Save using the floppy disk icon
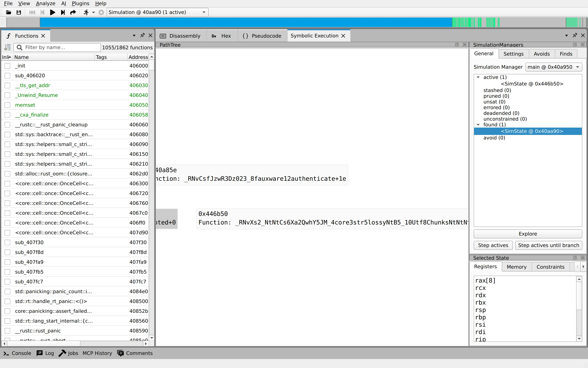The image size is (588, 368). tap(19, 12)
